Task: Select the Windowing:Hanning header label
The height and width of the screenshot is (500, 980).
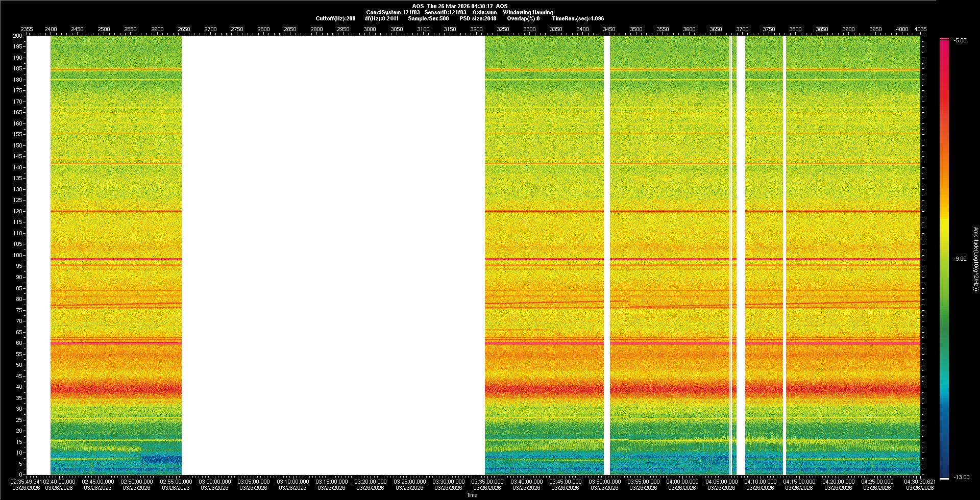Action: point(528,12)
